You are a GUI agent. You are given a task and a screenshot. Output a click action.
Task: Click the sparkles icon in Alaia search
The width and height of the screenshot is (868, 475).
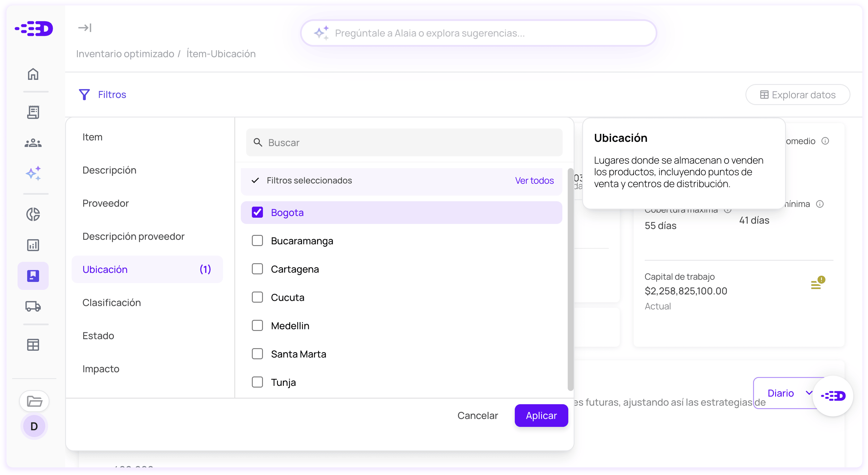coord(321,33)
